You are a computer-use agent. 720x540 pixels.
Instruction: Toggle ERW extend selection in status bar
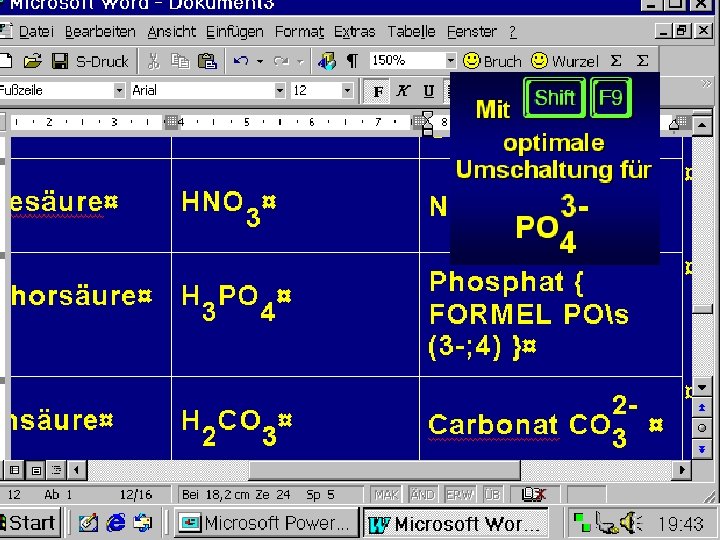(x=460, y=495)
